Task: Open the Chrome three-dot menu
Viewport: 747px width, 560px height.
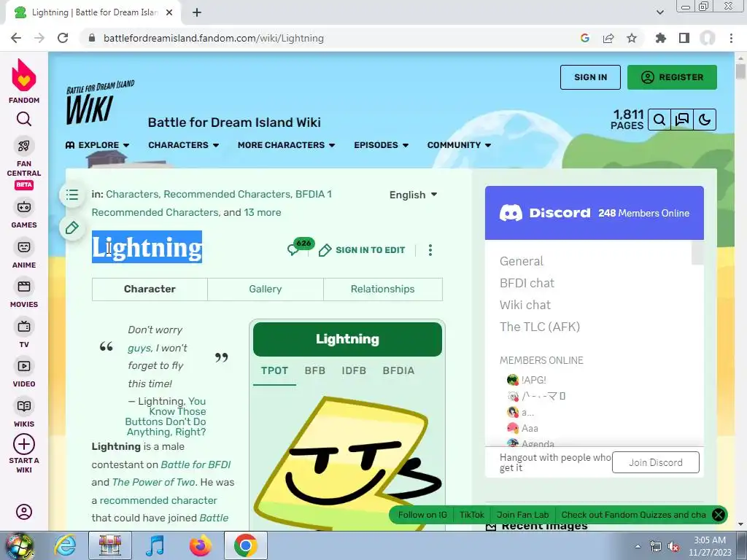Action: click(731, 38)
